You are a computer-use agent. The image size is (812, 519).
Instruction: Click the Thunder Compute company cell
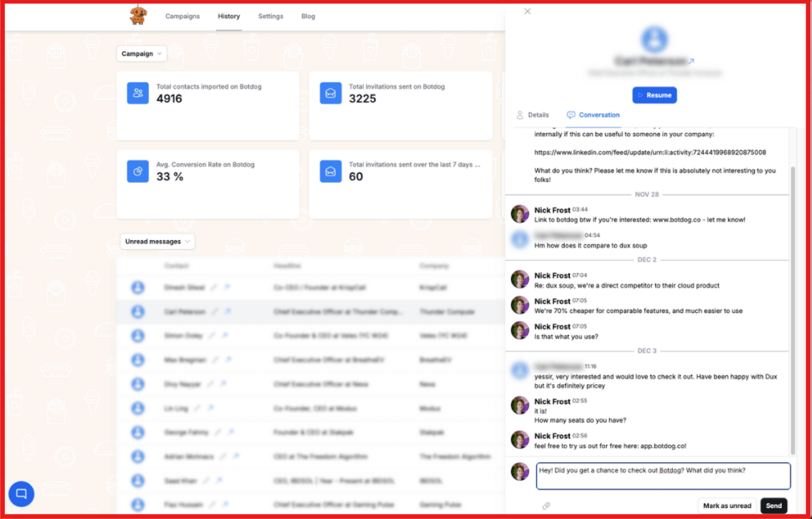[x=447, y=311]
